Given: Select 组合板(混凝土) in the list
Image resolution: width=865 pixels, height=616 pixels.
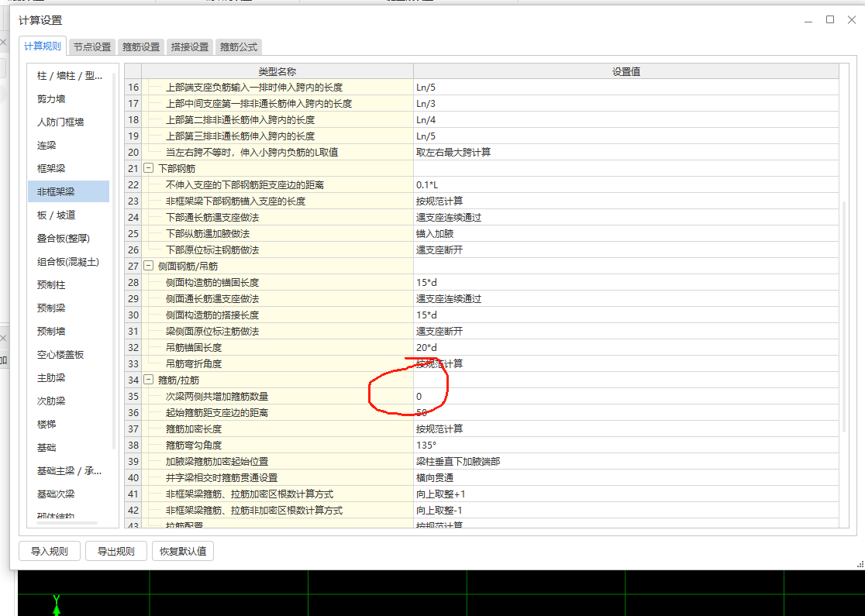Looking at the screenshot, I should tap(69, 261).
